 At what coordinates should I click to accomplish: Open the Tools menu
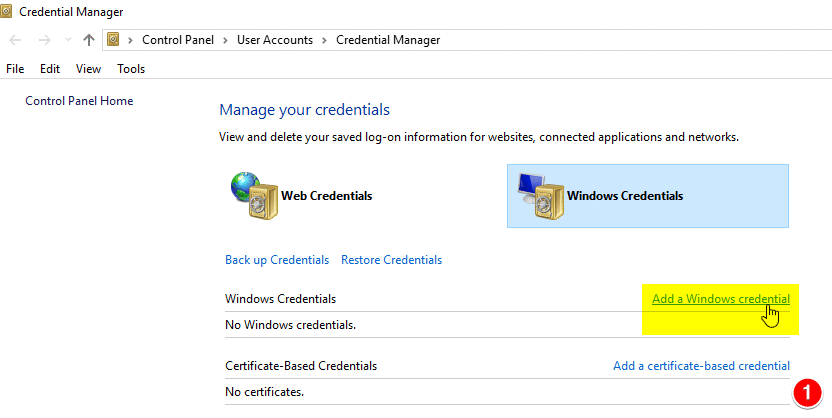tap(131, 68)
